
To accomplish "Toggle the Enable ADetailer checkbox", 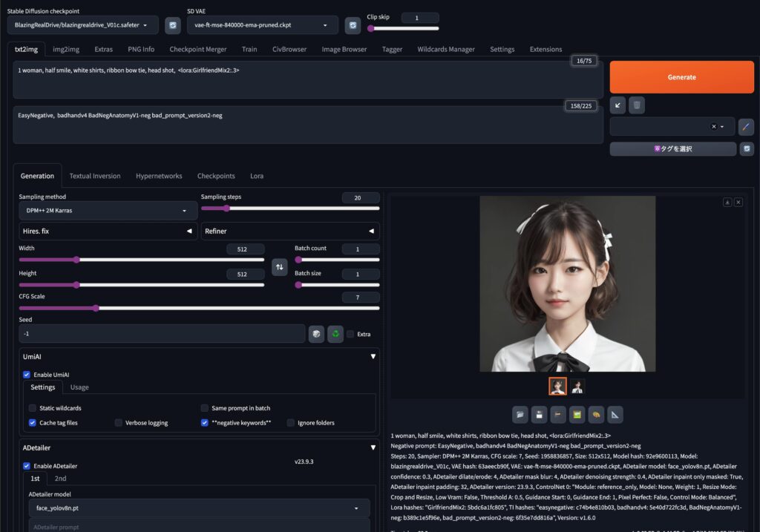I will pyautogui.click(x=27, y=466).
